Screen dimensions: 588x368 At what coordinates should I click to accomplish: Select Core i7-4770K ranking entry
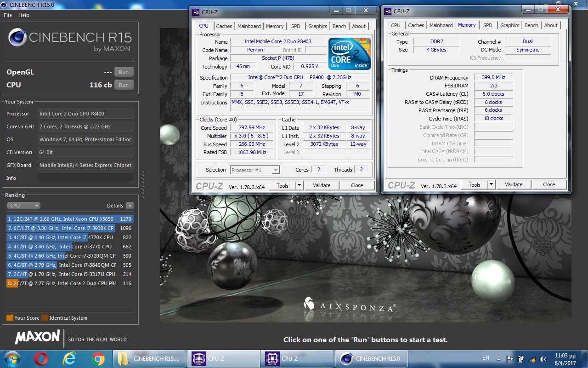(70, 237)
